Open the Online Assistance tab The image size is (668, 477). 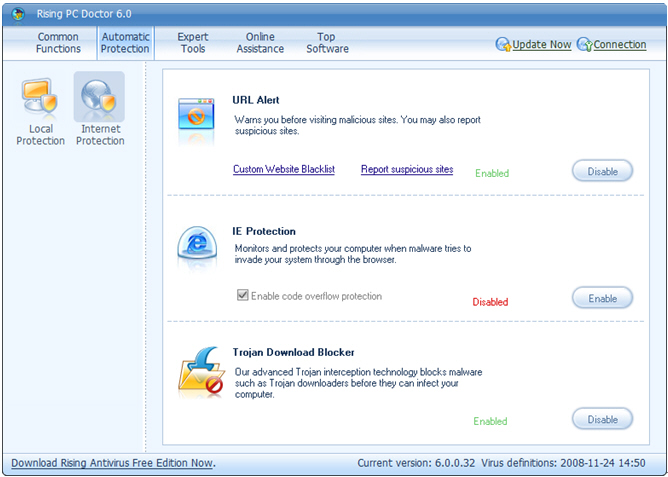click(x=259, y=43)
